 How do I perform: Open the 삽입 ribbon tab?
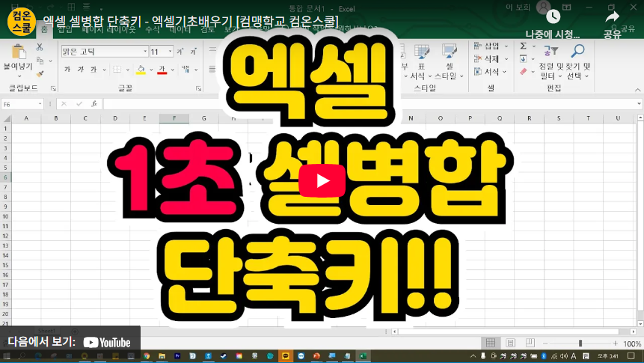pos(64,30)
